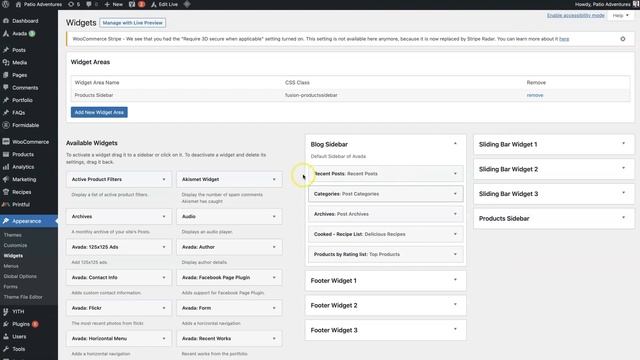Click the Products box icon
The width and height of the screenshot is (640, 360).
[x=6, y=154]
